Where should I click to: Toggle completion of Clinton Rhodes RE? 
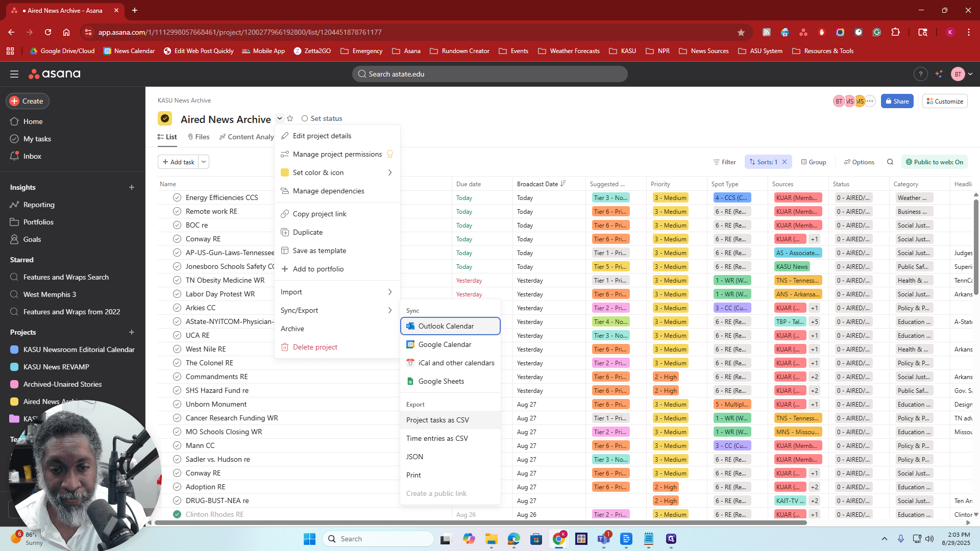pyautogui.click(x=177, y=514)
